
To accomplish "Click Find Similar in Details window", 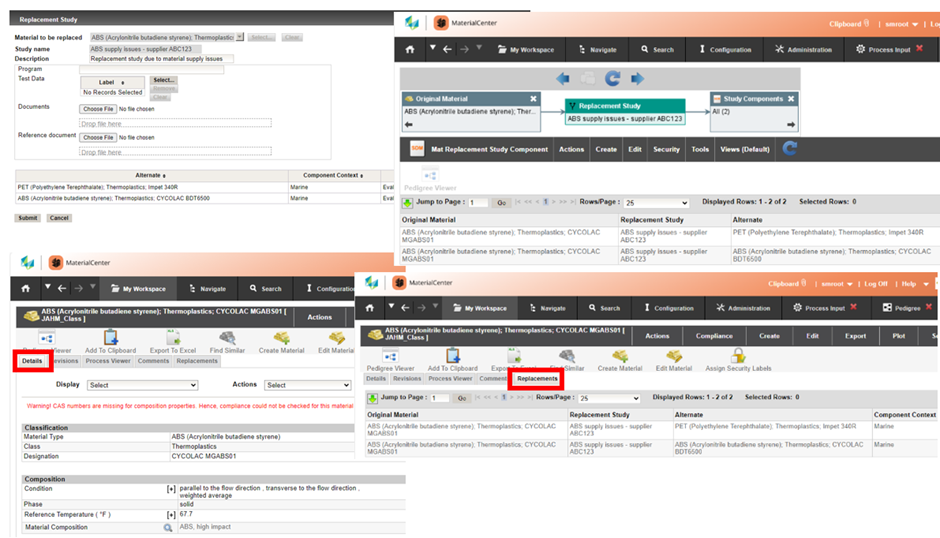I will click(227, 342).
